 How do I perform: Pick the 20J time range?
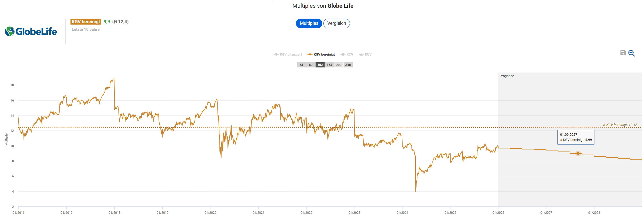coord(339,65)
